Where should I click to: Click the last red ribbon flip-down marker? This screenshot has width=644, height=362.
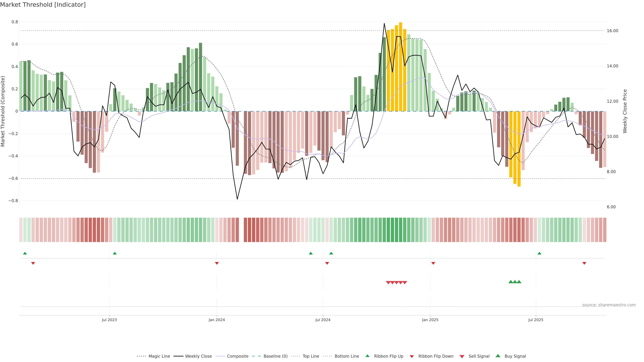(584, 263)
